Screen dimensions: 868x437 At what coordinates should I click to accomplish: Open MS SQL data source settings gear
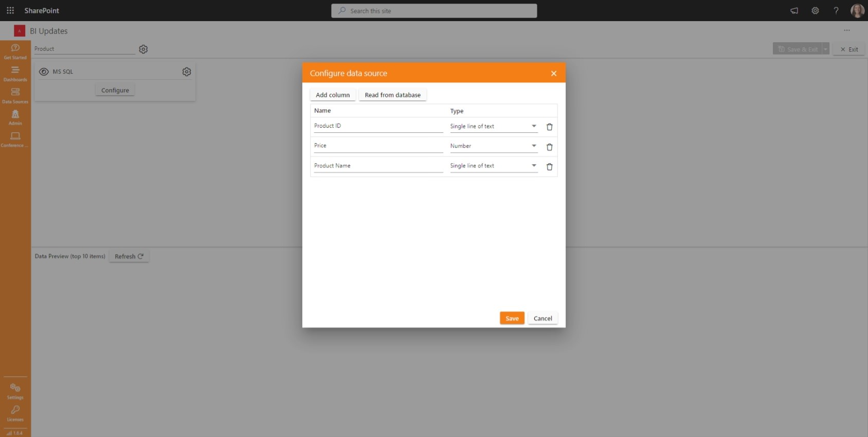point(187,72)
